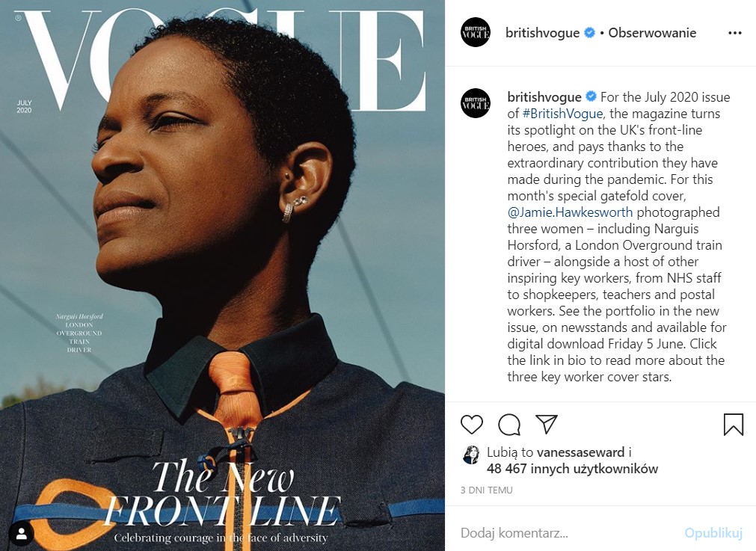756x551 pixels.
Task: Open the britishvogue username in header
Action: pos(542,33)
